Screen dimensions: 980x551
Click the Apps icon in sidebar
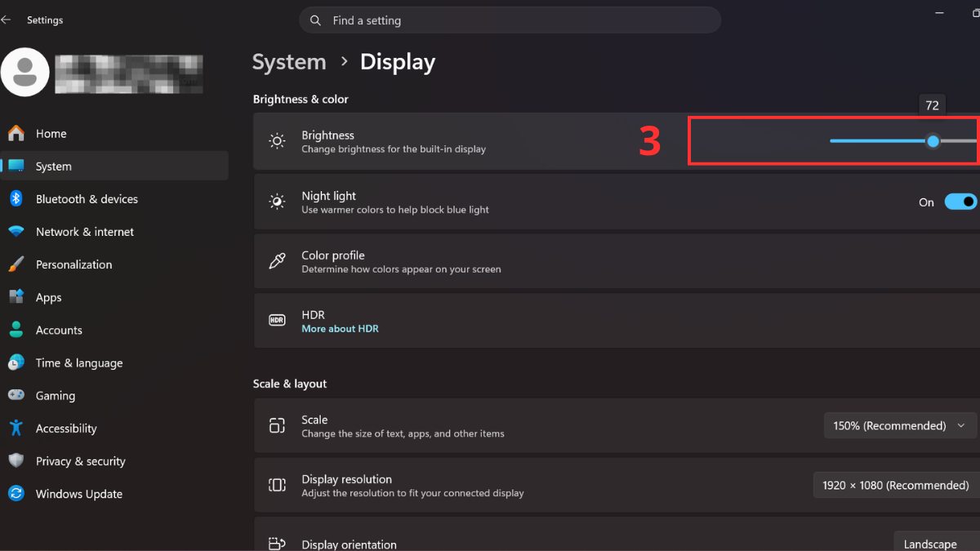pos(16,297)
